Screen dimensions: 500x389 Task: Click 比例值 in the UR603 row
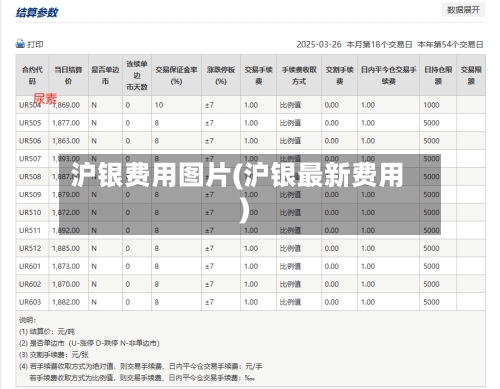coord(290,302)
